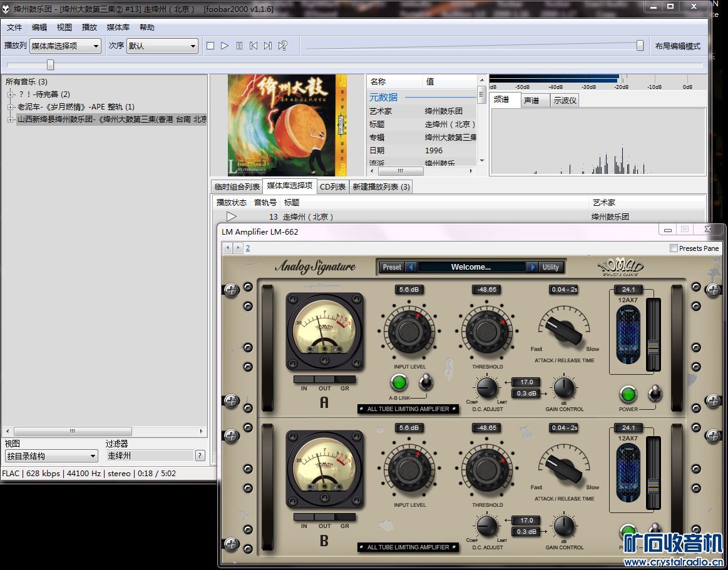Click the back arrow in LM Amplifier toolbar
728x570 pixels.
pos(227,248)
